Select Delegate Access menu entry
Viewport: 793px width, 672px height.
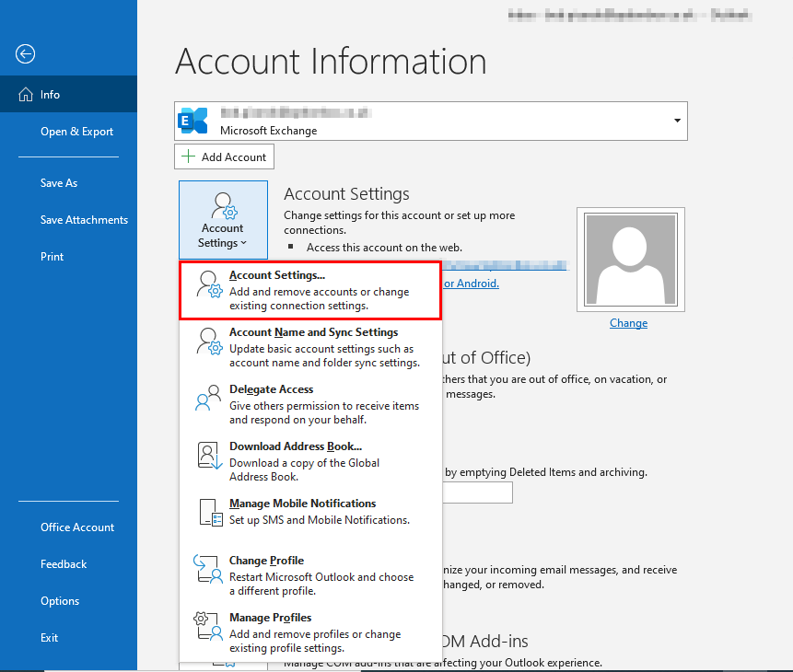310,404
